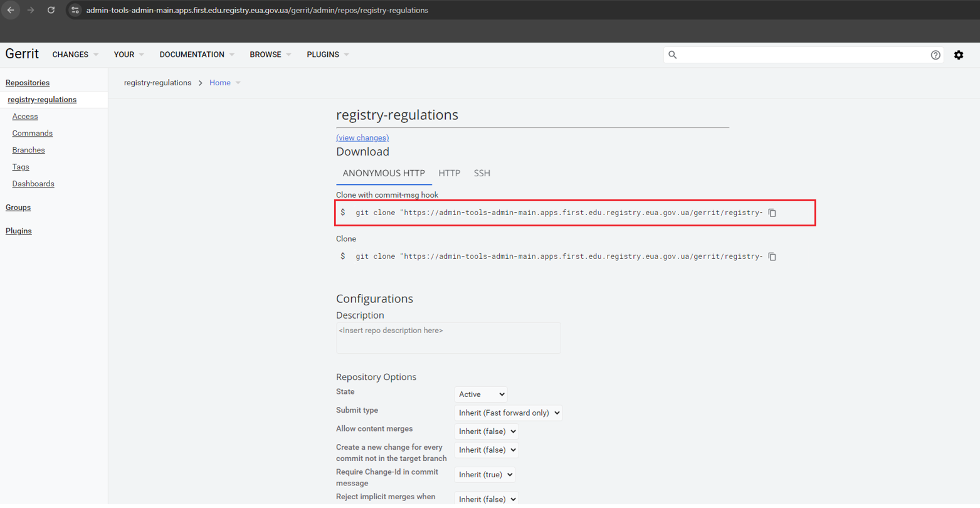Viewport: 980px width, 508px height.
Task: Open the Branches sidebar link
Action: (x=29, y=150)
